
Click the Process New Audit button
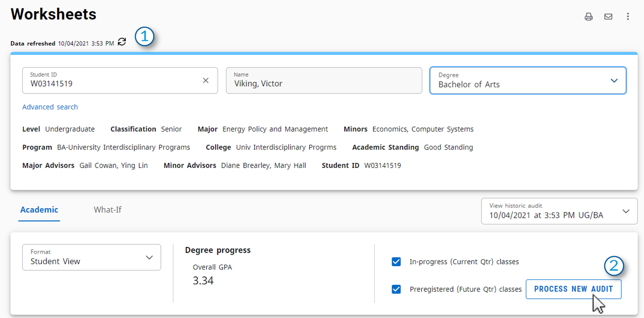tap(574, 289)
